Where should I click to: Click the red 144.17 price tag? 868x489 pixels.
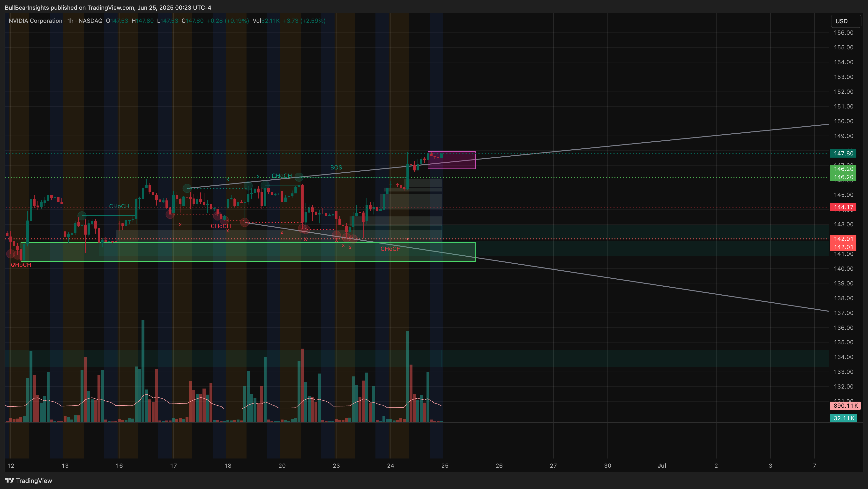pos(843,207)
